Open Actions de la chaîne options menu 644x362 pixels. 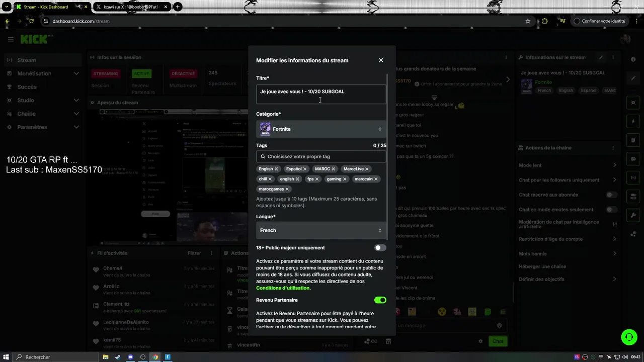[x=613, y=148]
